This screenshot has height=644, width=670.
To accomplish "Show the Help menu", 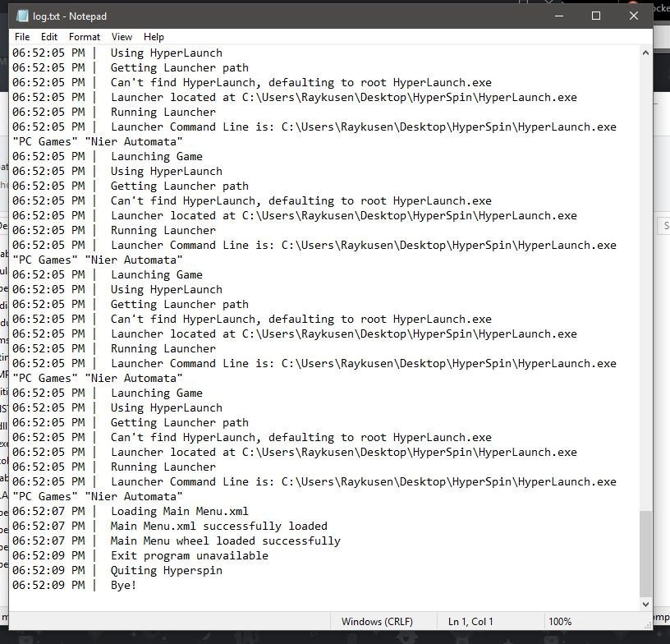I will click(x=154, y=37).
